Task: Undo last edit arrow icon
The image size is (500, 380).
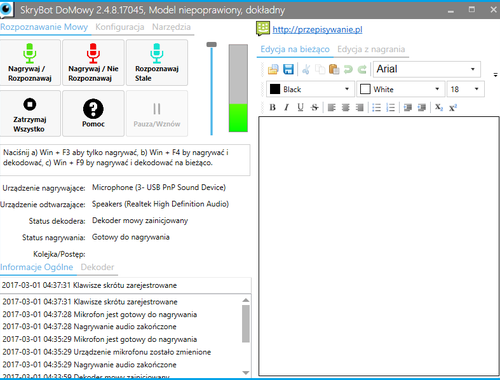Action: point(348,69)
